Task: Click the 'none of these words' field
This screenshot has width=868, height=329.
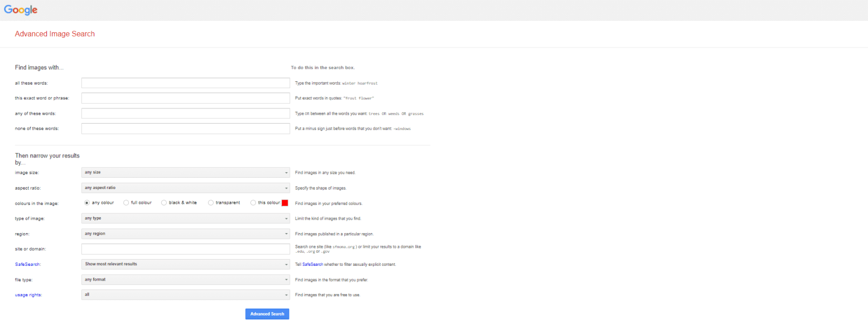Action: point(185,128)
